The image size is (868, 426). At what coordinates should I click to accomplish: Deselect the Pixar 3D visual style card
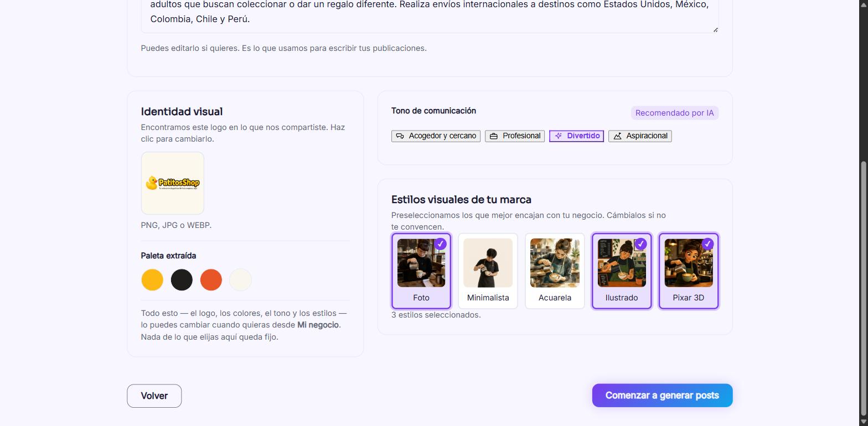point(689,271)
